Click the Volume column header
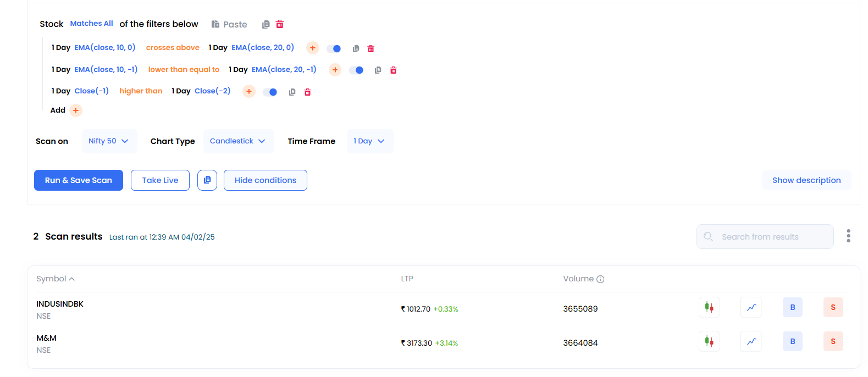This screenshot has height=377, width=868. point(578,279)
